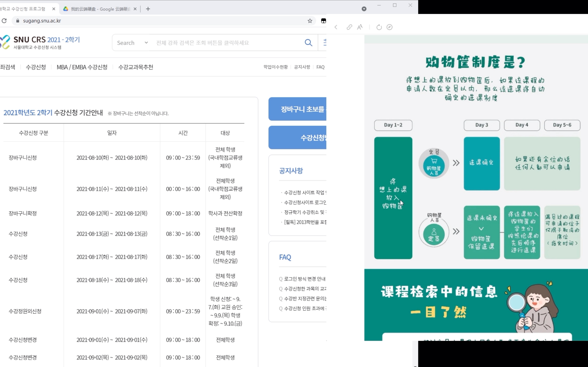The image size is (588, 367).
Task: Click the browser refresh icon
Action: pyautogui.click(x=4, y=21)
